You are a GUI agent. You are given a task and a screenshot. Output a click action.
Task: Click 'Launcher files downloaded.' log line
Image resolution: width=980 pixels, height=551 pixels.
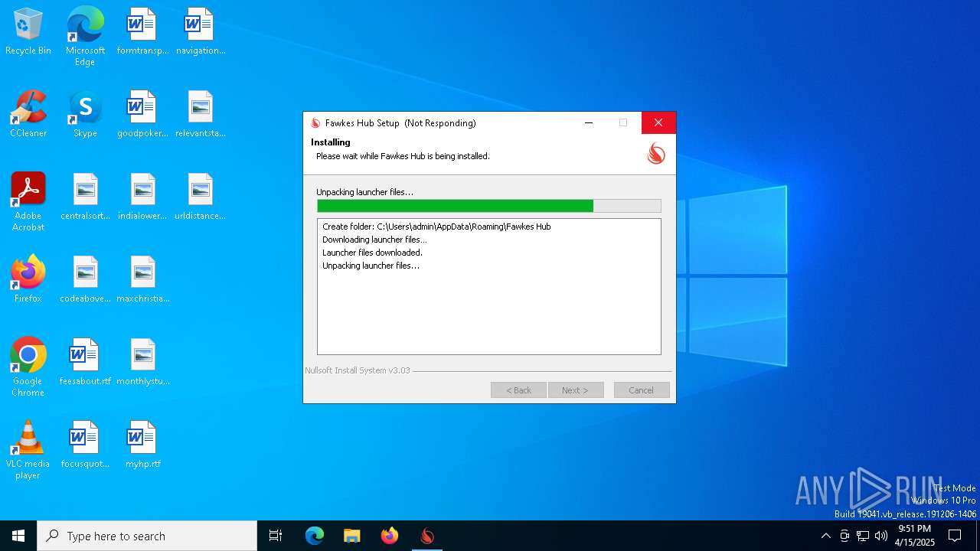(x=372, y=253)
